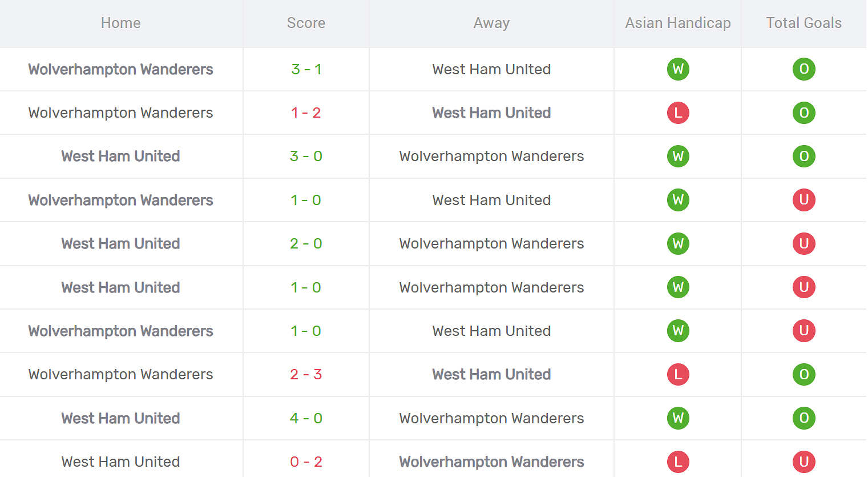
Task: Click the W handicap badge for 3 - 1 match
Action: [678, 69]
